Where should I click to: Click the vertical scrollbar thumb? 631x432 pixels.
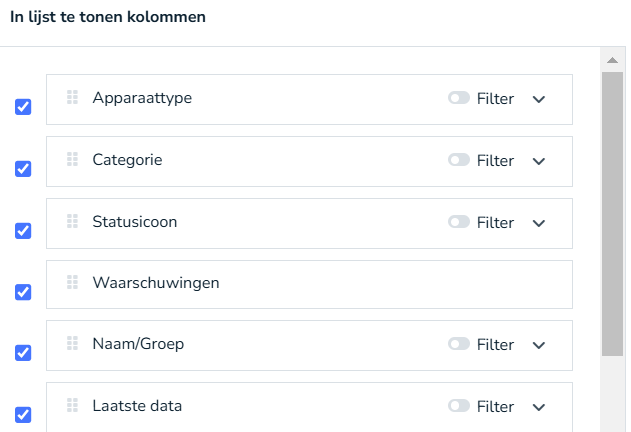[x=612, y=210]
